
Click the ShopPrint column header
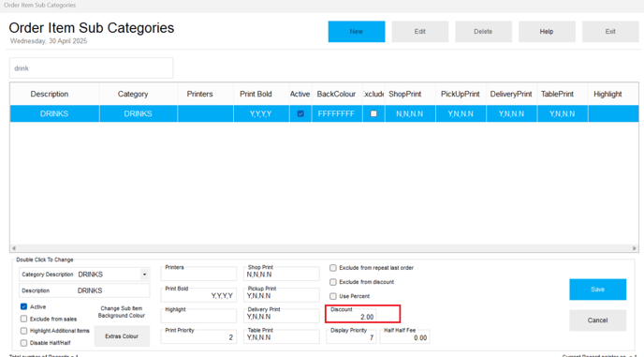tap(410, 94)
